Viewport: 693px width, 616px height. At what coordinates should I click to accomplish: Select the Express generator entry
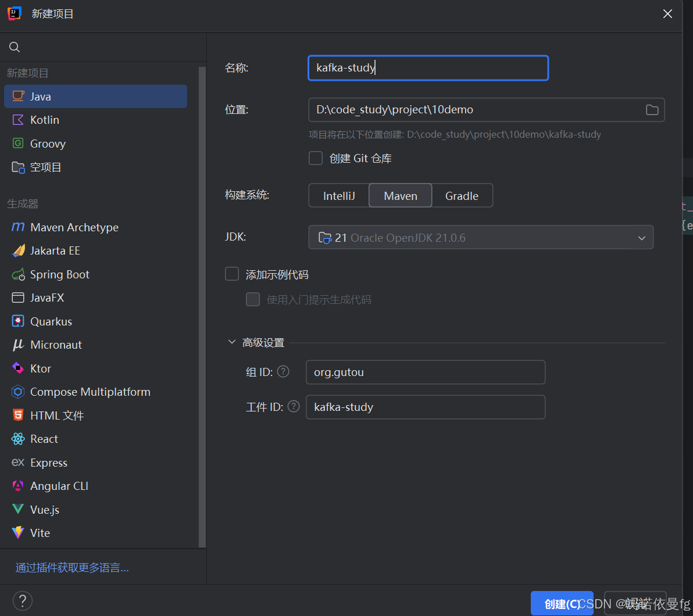95,463
